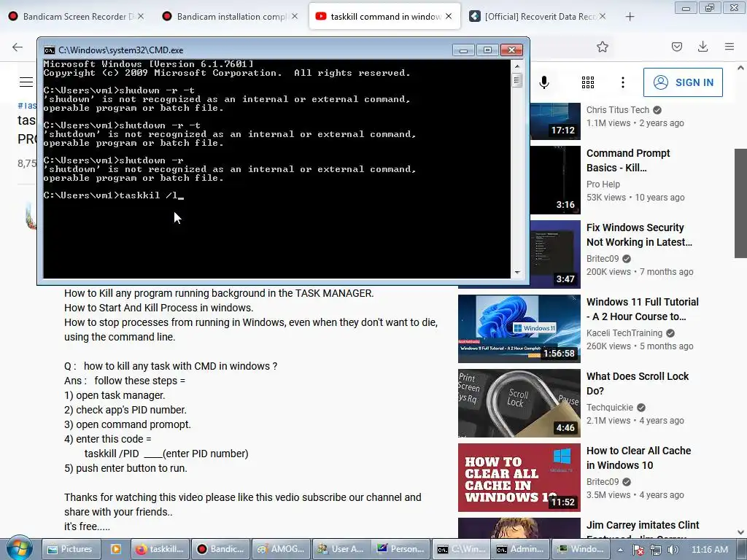Open Firefox application hamburger menu
Image resolution: width=747 pixels, height=560 pixels.
pos(729,47)
